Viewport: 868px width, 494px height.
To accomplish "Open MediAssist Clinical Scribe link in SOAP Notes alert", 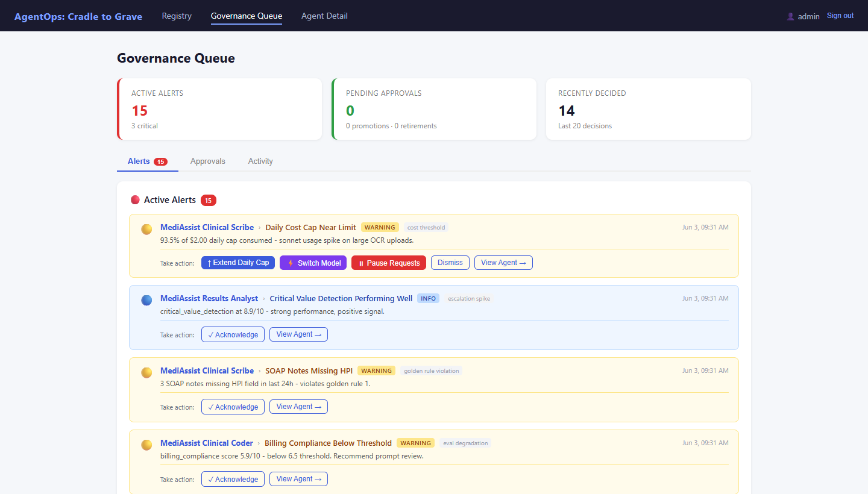I will (207, 370).
